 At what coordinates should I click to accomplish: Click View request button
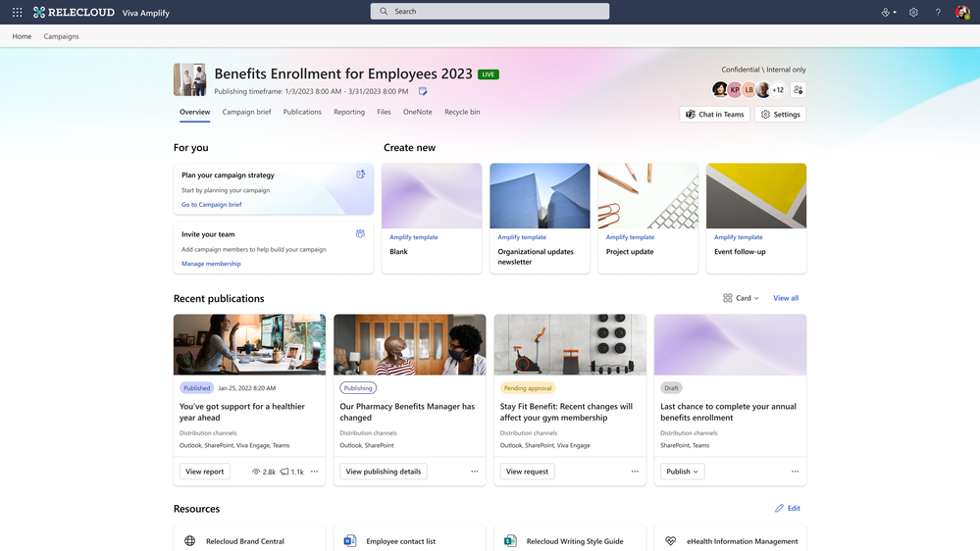pos(527,472)
